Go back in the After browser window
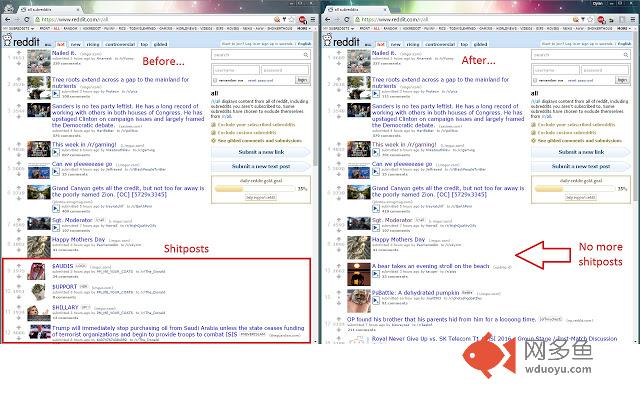The width and height of the screenshot is (640, 400). coord(327,20)
